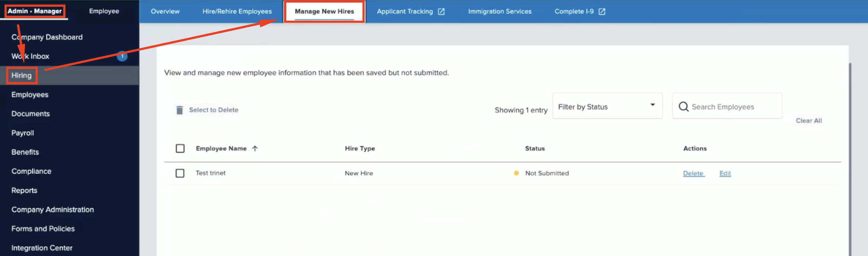Delete the Test trinet entry

tap(693, 173)
